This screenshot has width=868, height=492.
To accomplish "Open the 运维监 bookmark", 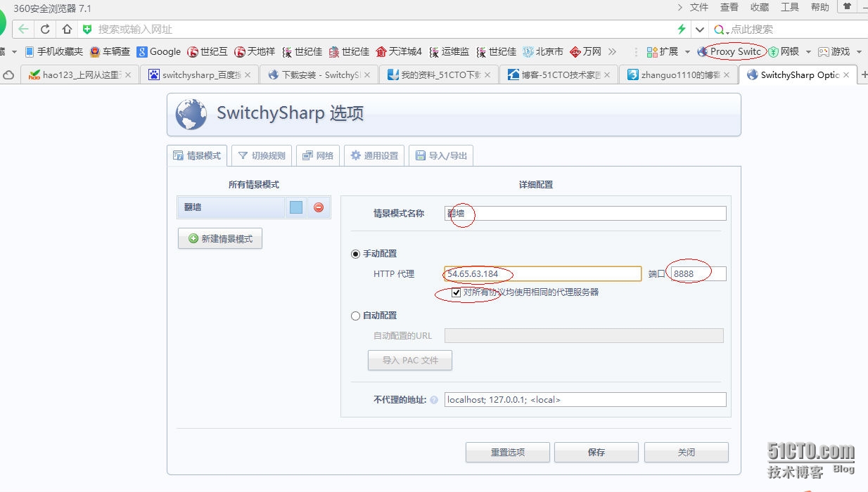I will (449, 51).
